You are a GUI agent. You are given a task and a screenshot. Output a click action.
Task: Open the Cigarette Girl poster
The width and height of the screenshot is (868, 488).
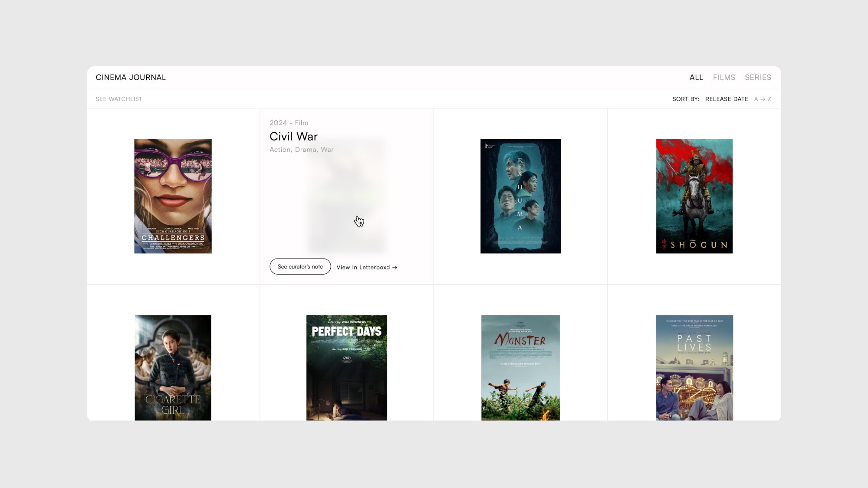[173, 367]
